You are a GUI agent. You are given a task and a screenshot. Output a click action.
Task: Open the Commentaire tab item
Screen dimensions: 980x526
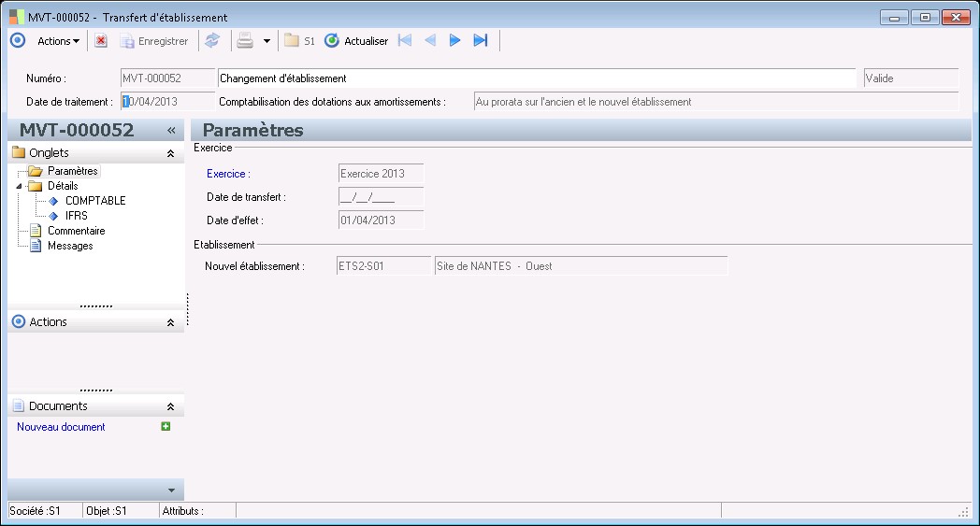(77, 231)
